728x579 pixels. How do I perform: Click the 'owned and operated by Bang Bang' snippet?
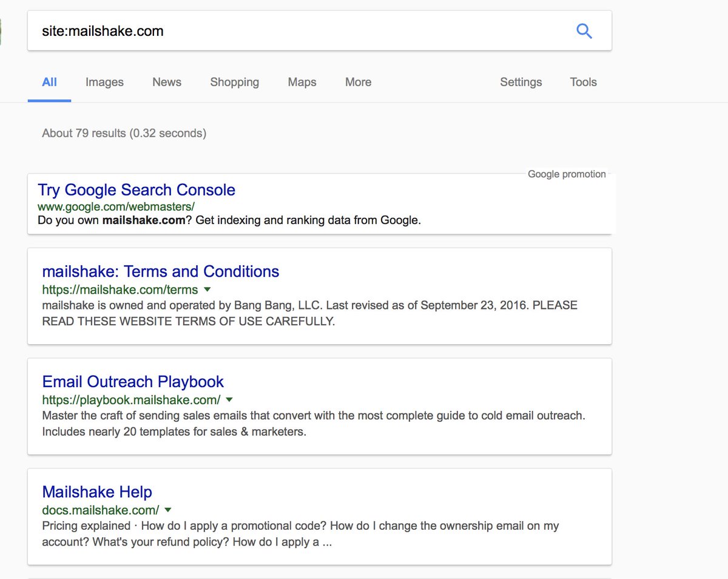tap(310, 313)
